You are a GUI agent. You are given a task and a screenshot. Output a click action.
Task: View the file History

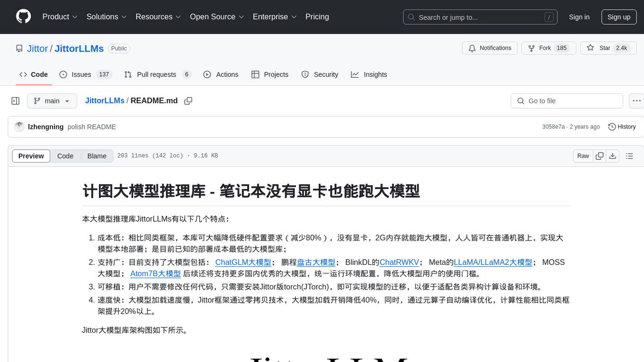(x=622, y=127)
